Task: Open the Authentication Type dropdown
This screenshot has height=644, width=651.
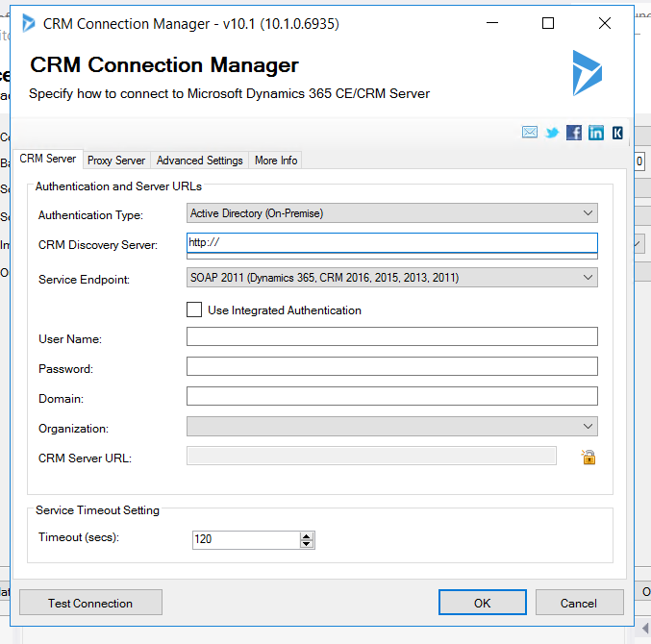Action: click(x=392, y=212)
